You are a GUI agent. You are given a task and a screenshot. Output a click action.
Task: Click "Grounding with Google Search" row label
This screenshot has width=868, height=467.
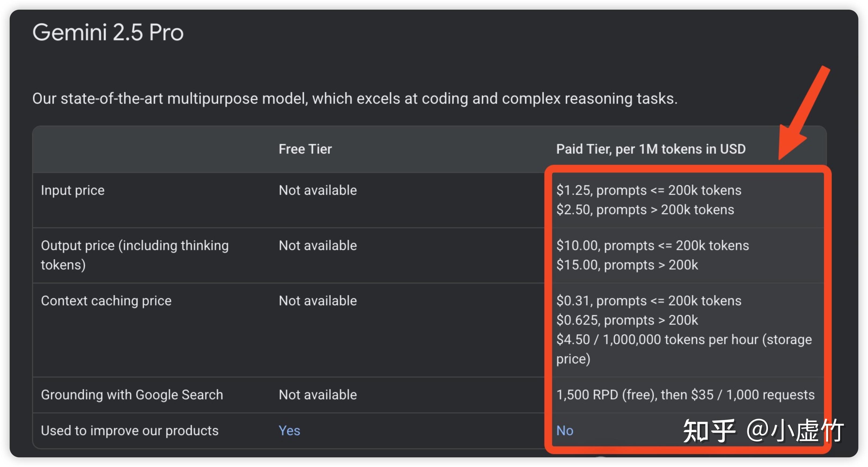[132, 395]
